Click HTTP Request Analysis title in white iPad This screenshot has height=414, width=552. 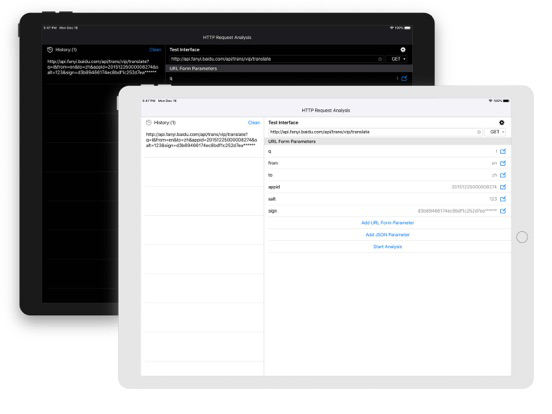(x=326, y=111)
